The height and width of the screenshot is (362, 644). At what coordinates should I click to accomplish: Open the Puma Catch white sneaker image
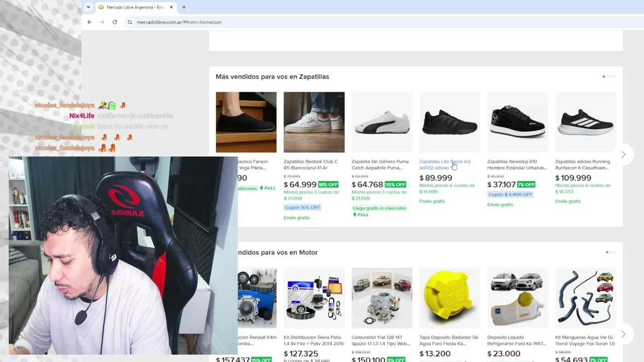382,122
